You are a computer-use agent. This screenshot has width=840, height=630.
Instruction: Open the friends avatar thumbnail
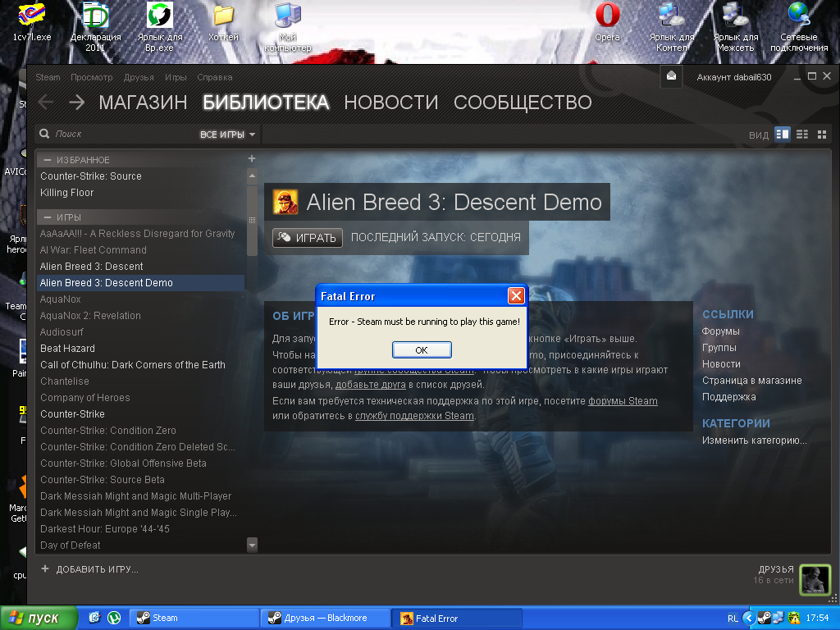pos(815,579)
